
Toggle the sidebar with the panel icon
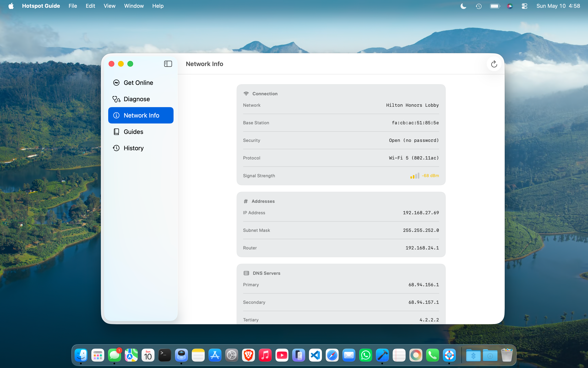tap(168, 64)
